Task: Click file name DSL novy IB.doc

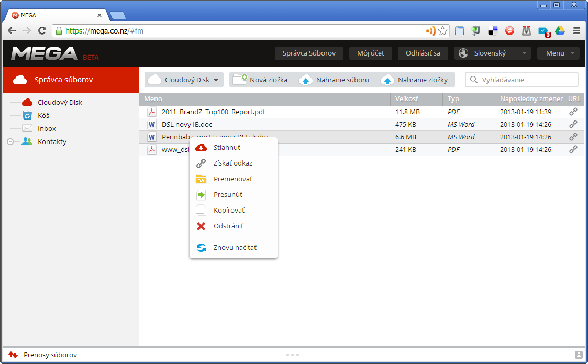Action: coord(187,125)
